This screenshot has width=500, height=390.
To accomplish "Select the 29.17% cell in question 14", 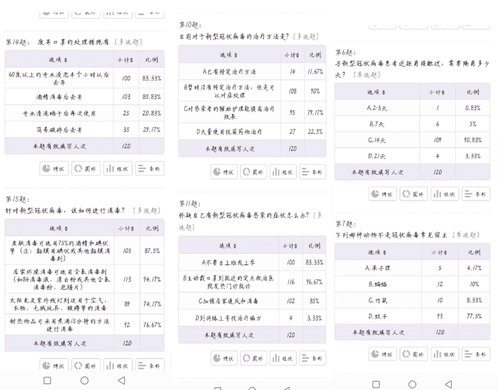I will (152, 129).
